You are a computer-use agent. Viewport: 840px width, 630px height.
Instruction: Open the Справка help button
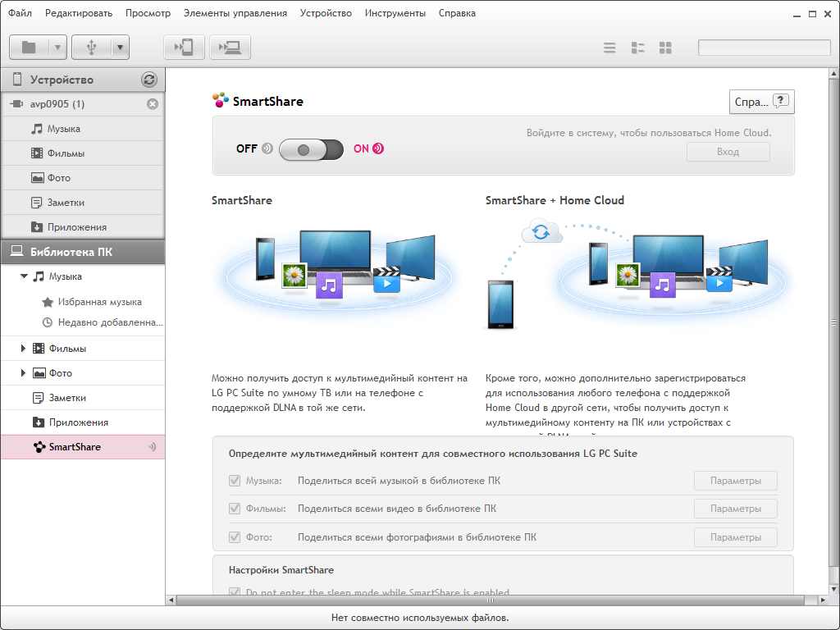pyautogui.click(x=761, y=102)
